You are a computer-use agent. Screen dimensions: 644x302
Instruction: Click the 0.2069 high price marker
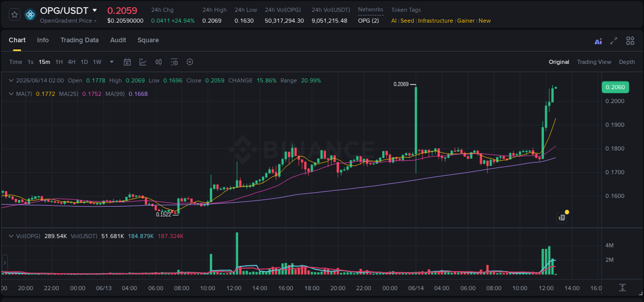[401, 84]
